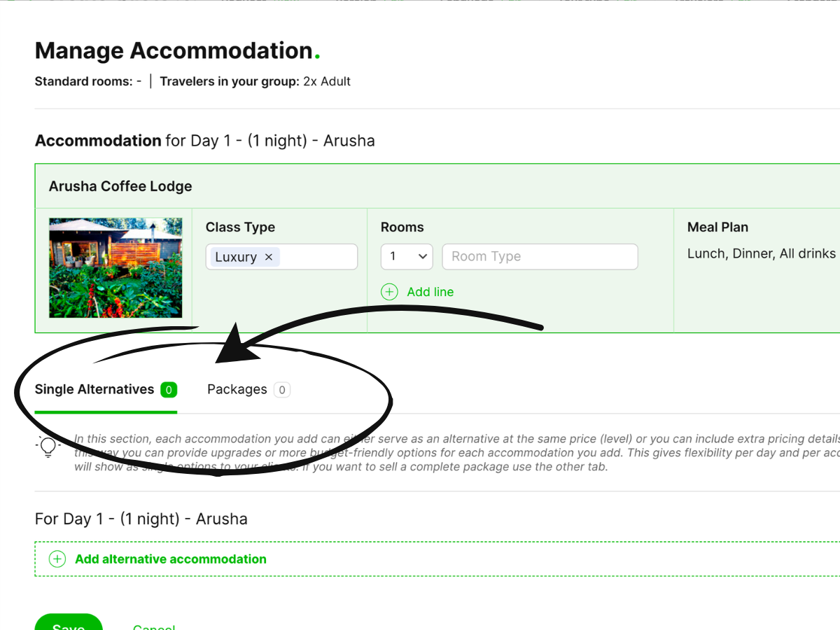Viewport: 840px width, 630px height.
Task: Open the Rooms quantity dropdown
Action: click(x=407, y=256)
